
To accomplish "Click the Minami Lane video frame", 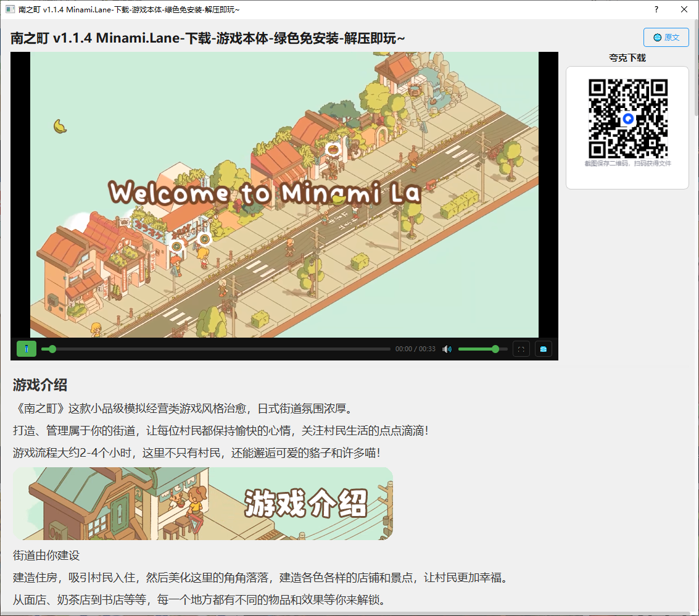I will tap(284, 194).
